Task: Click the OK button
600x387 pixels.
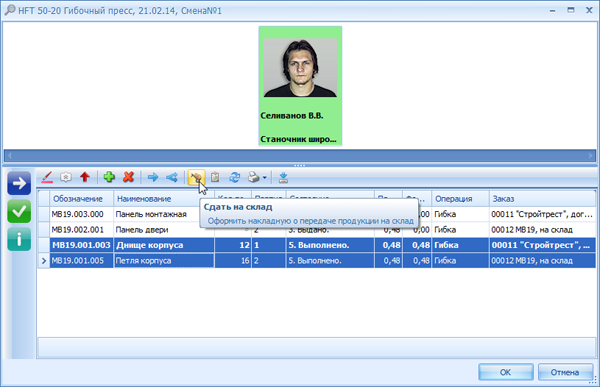Action: coord(505,372)
